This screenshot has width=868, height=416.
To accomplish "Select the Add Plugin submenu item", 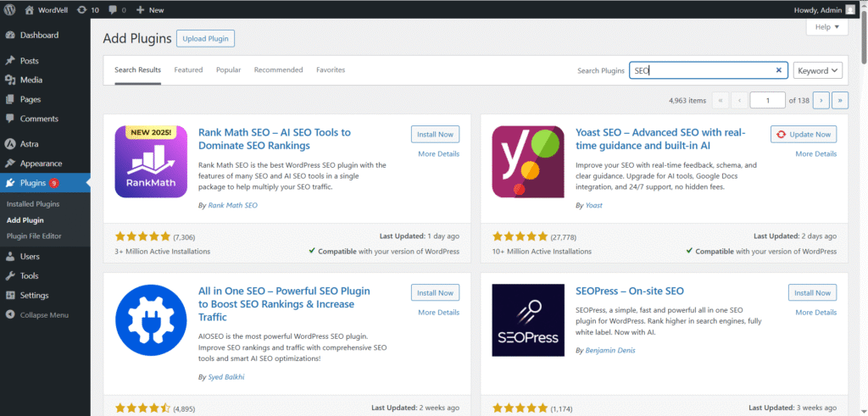I will (x=25, y=220).
